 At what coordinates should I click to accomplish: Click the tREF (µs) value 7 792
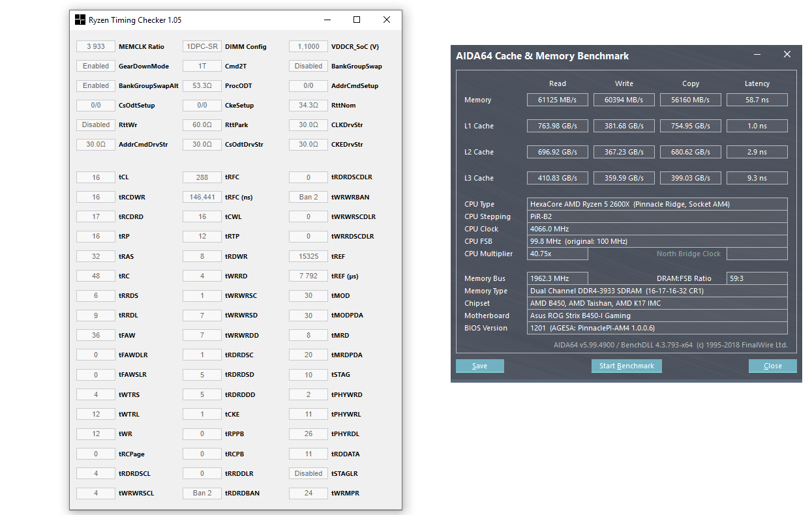point(308,276)
